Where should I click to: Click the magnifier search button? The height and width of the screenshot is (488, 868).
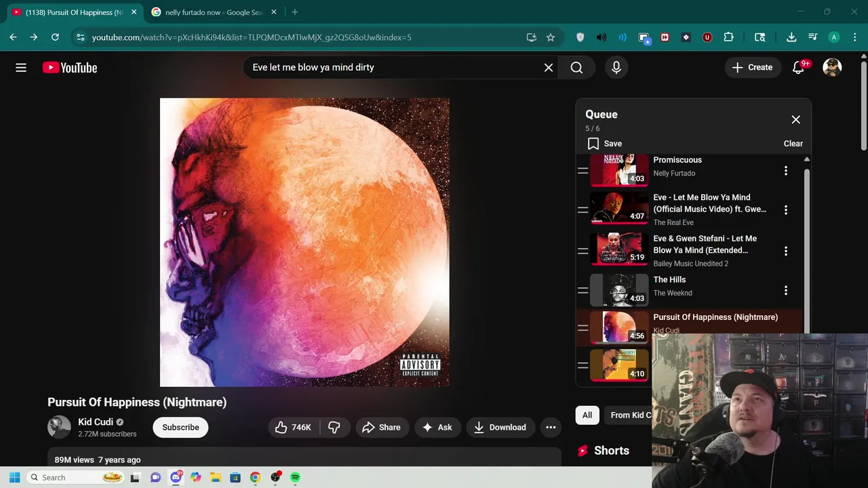coord(576,68)
